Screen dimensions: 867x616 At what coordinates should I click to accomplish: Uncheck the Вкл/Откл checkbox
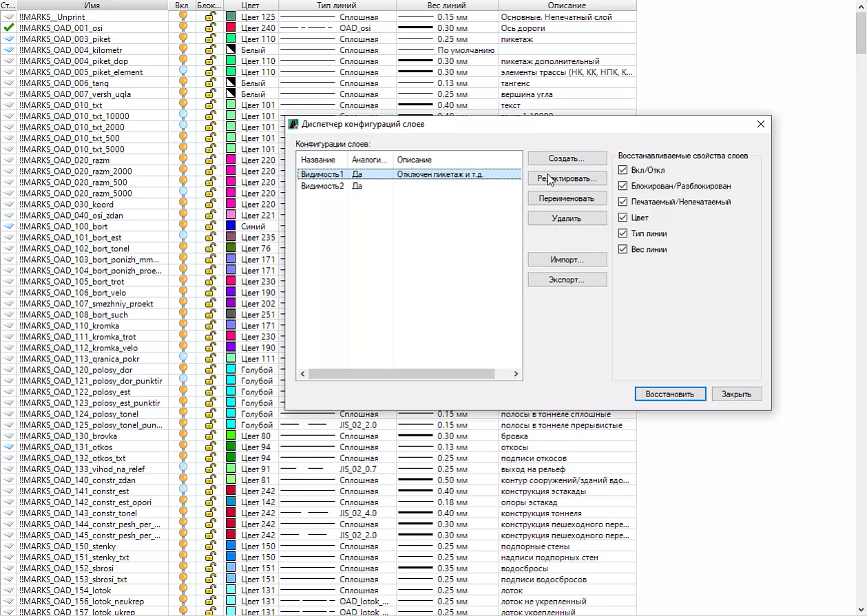point(623,170)
